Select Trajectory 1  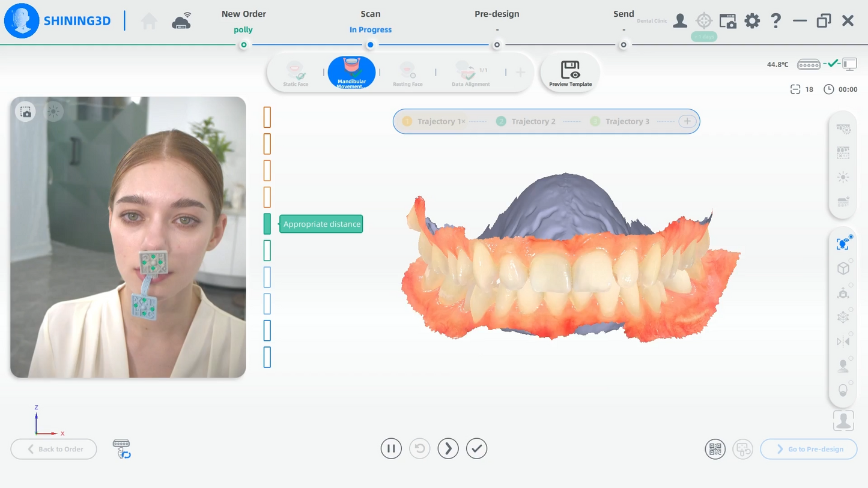434,121
